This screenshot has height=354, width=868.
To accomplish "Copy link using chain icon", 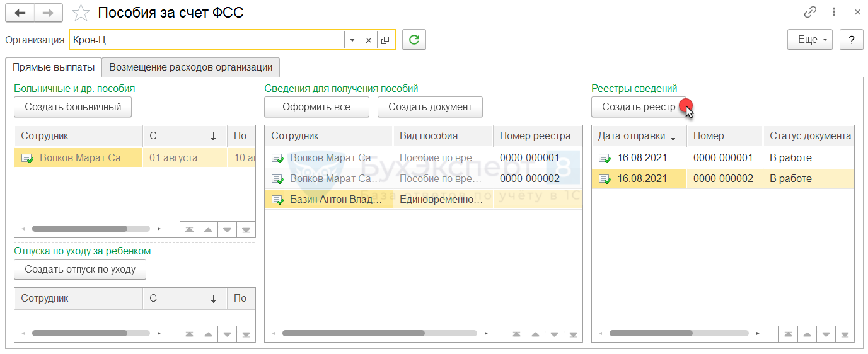I will (x=810, y=12).
